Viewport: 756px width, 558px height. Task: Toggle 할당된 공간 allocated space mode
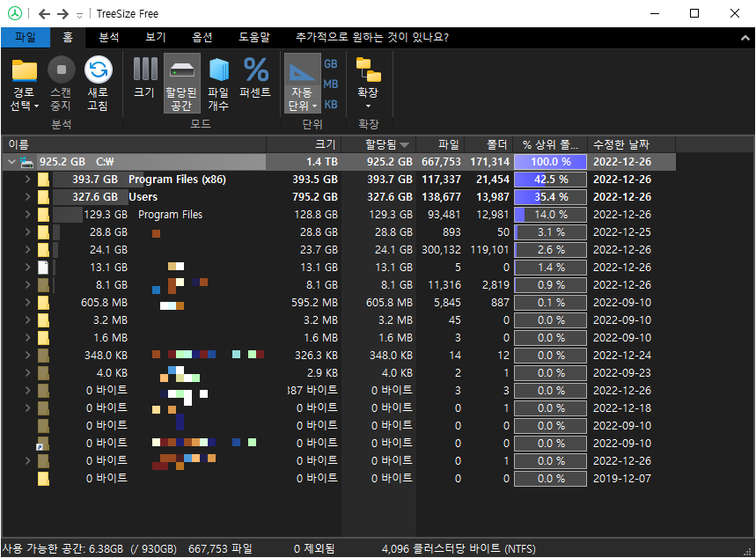click(x=182, y=84)
